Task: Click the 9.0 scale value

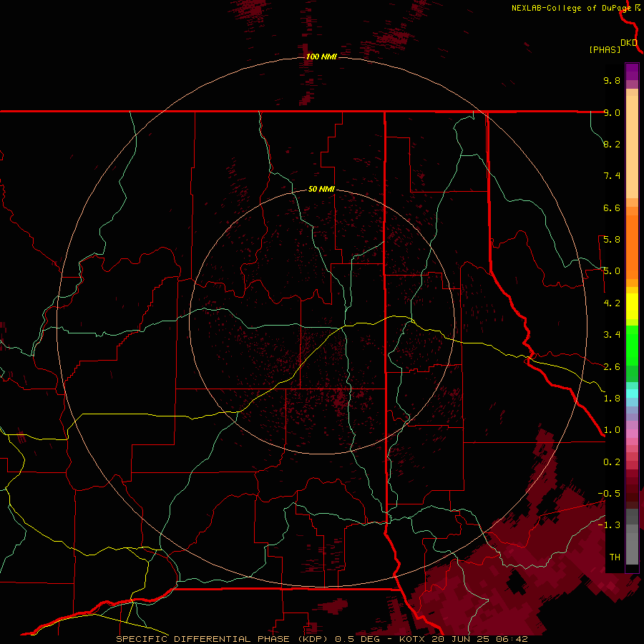Action: coord(612,112)
